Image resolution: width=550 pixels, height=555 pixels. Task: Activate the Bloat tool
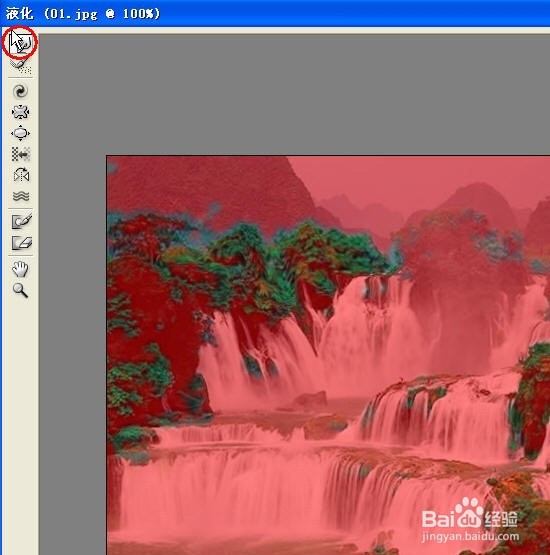[21, 133]
